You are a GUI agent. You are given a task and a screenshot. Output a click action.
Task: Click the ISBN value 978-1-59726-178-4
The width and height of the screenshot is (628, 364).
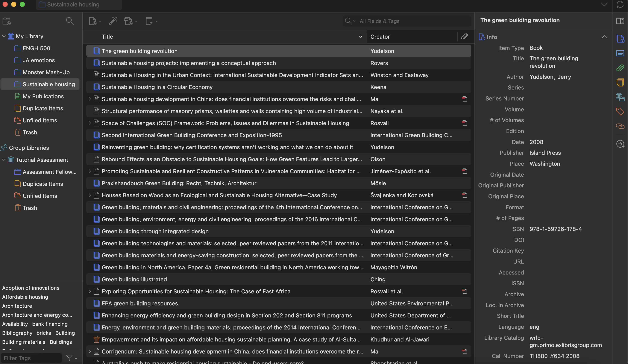click(555, 229)
